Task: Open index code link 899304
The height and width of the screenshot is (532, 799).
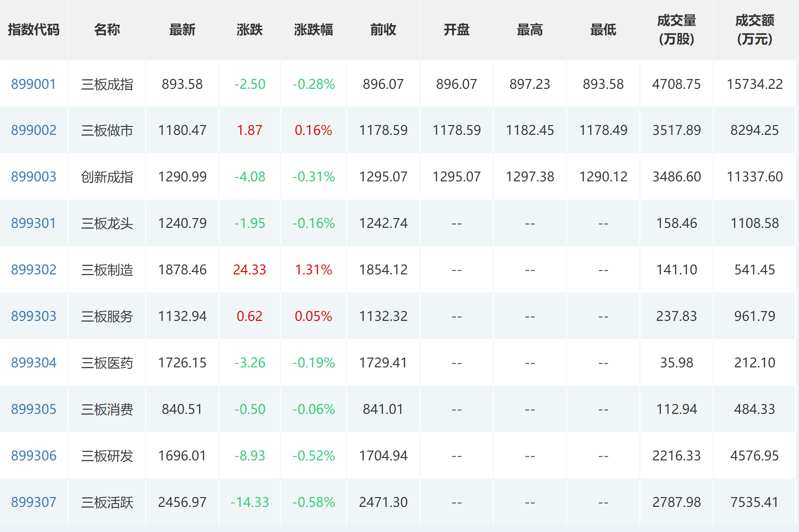Action: tap(33, 363)
